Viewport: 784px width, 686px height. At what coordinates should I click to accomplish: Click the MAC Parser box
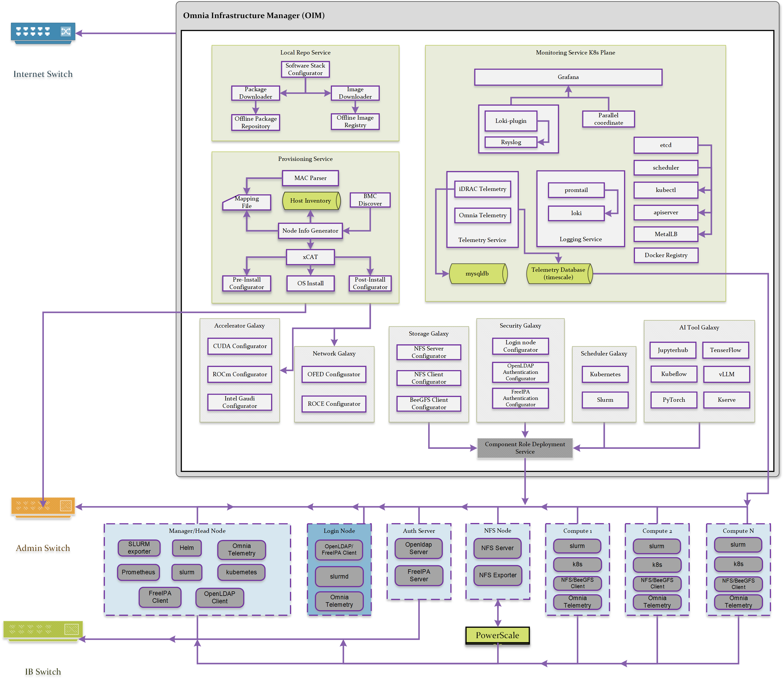[310, 178]
